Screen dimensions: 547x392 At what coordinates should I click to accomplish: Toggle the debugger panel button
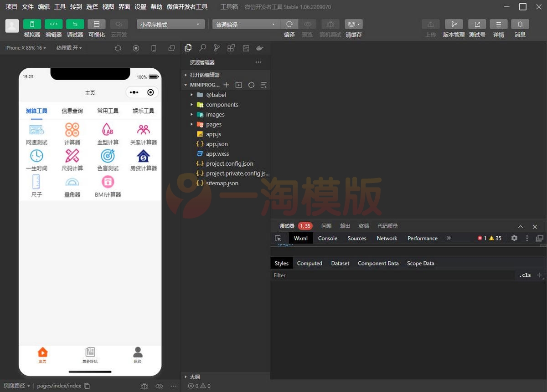click(x=75, y=24)
